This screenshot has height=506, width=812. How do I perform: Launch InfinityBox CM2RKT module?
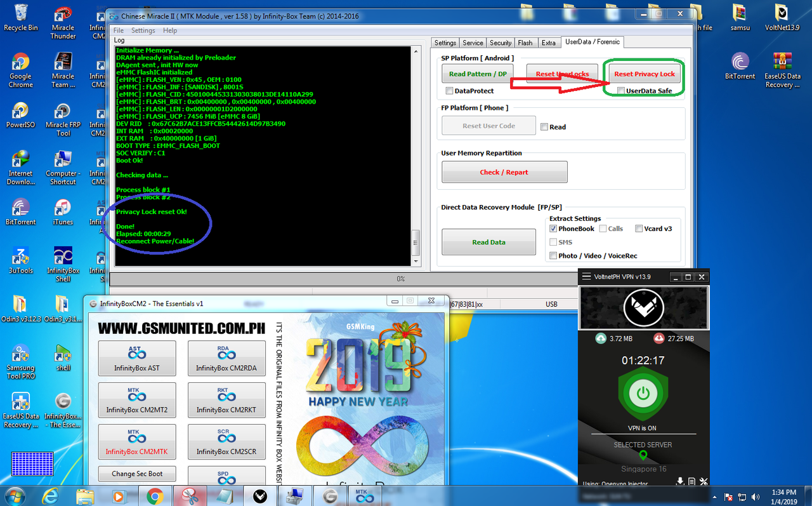[x=226, y=401]
